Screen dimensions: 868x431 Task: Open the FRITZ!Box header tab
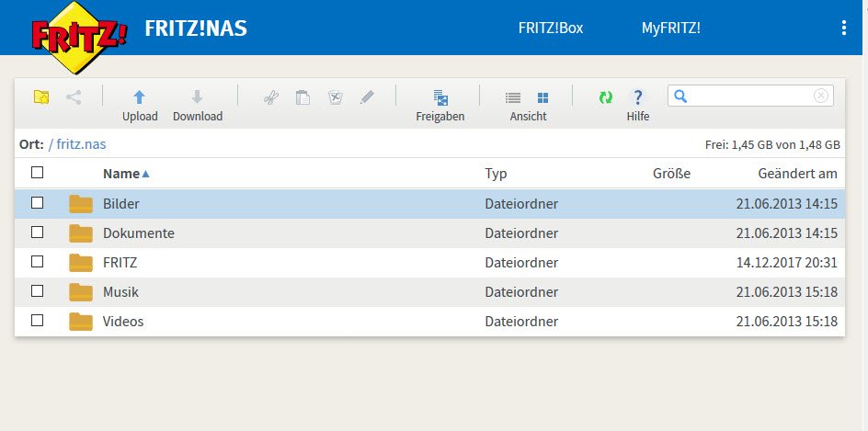550,28
